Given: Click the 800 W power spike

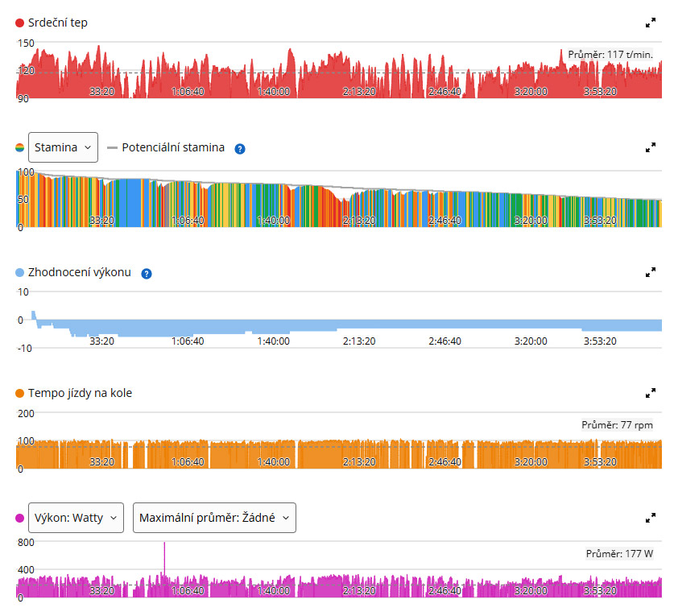Looking at the screenshot, I should pyautogui.click(x=164, y=559).
